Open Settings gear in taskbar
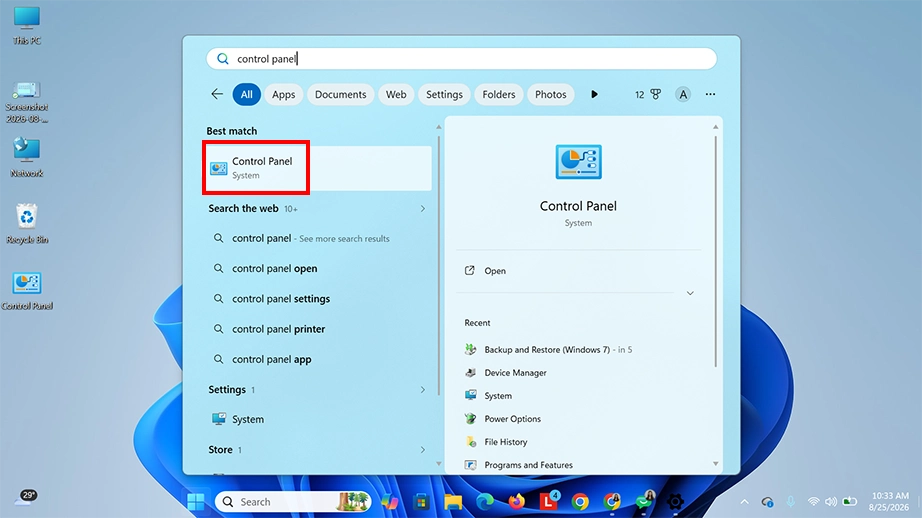Viewport: 922px width, 518px height. [x=675, y=502]
